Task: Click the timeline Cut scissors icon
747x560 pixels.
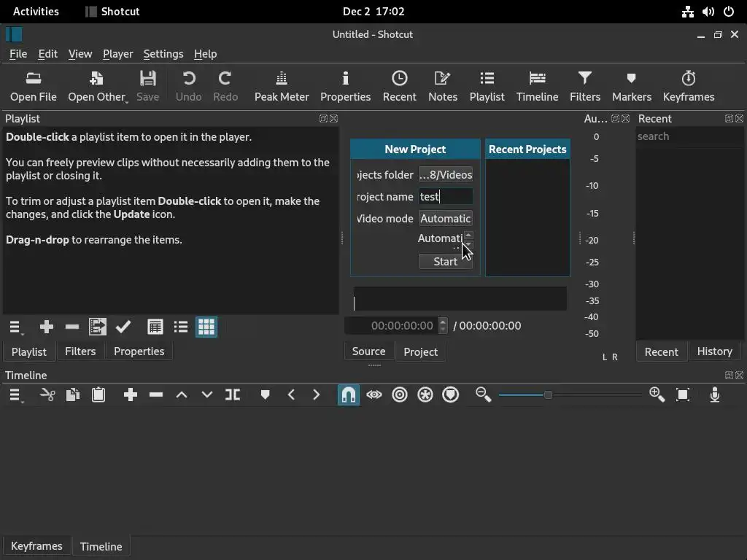Action: point(47,394)
